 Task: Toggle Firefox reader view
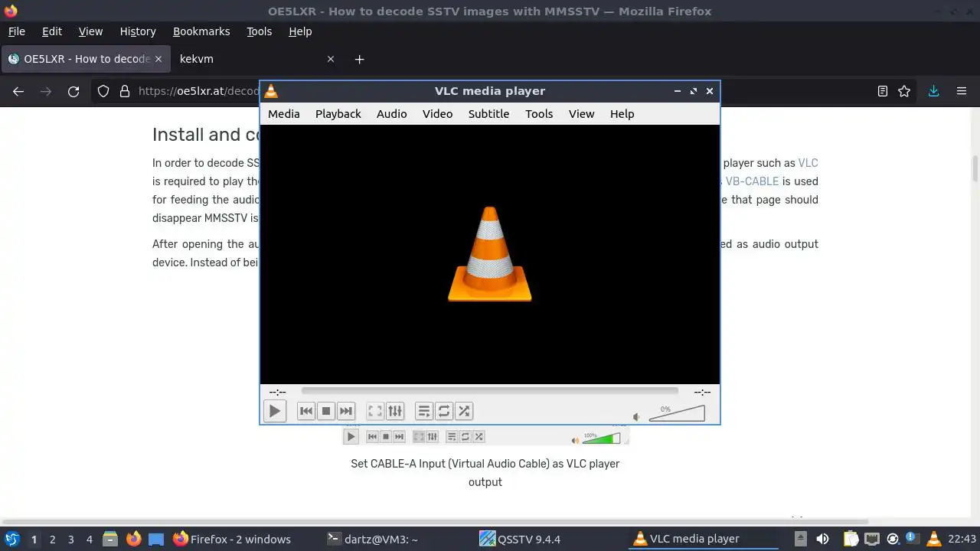pyautogui.click(x=882, y=91)
